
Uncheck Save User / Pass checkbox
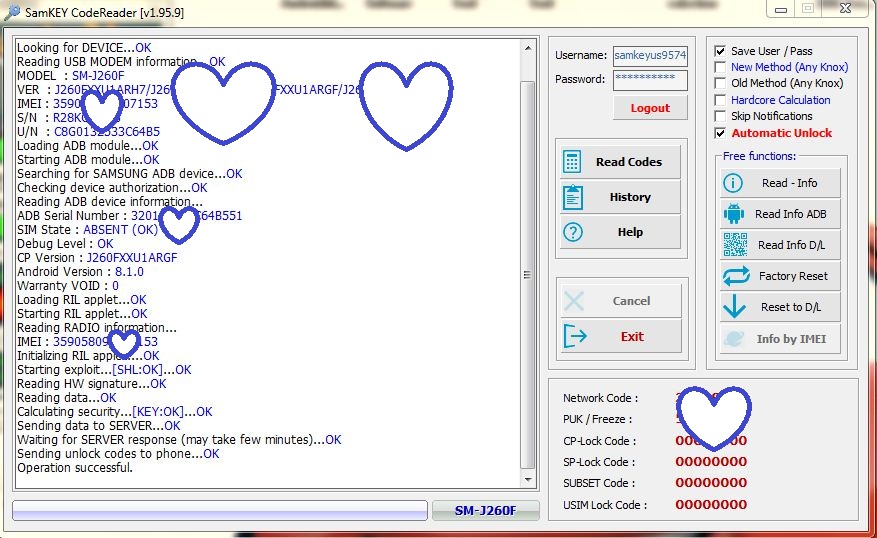720,51
